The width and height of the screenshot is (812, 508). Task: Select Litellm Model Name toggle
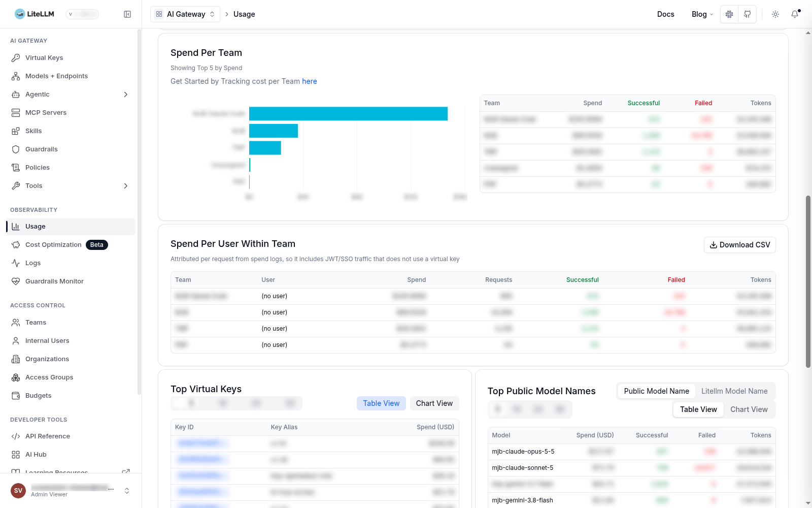point(734,391)
